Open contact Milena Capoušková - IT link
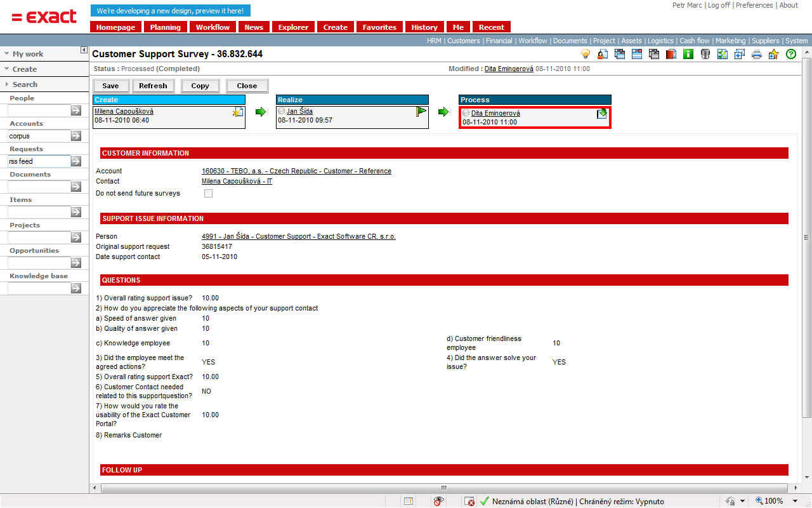The image size is (812, 508). point(237,182)
